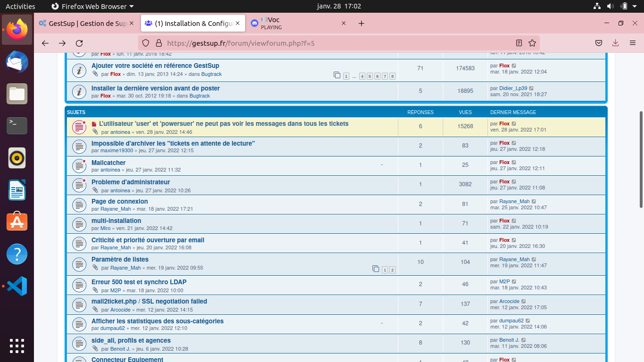Open Firefox from the Ubuntu dock
Screen dimensions: 644x362
(x=17, y=30)
